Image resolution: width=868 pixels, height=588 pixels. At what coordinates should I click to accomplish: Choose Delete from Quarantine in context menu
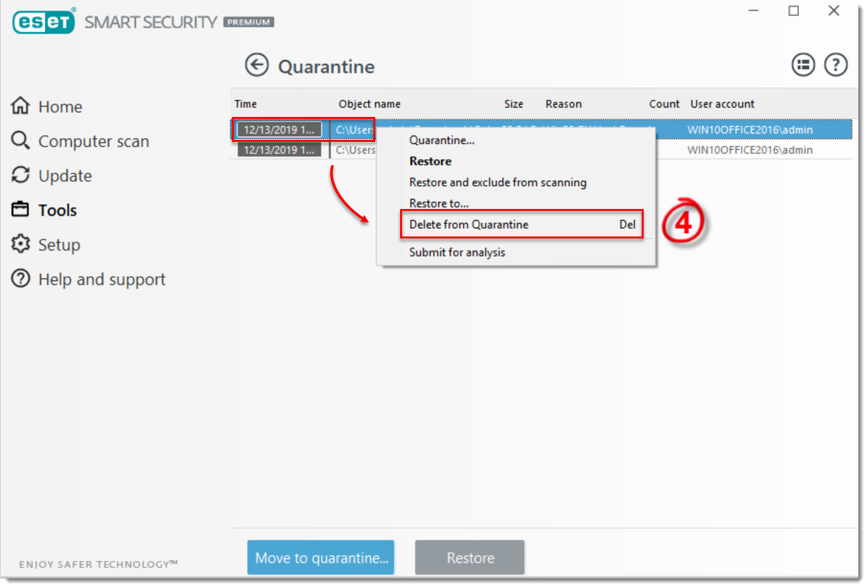coord(469,224)
